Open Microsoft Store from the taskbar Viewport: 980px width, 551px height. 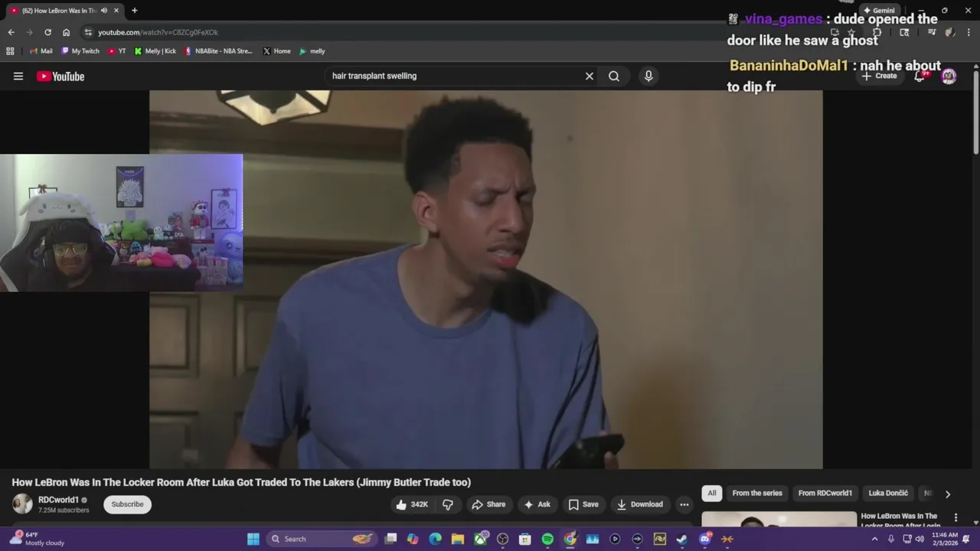coord(525,539)
